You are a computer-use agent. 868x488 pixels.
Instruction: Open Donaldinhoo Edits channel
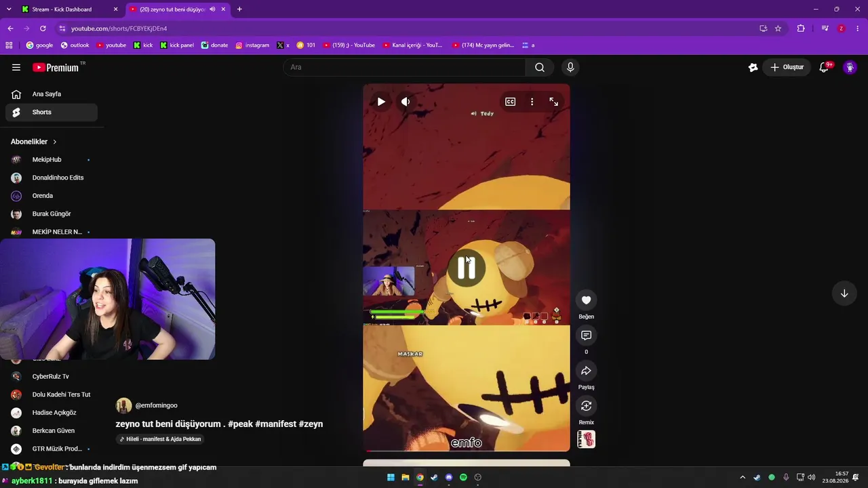click(x=52, y=178)
